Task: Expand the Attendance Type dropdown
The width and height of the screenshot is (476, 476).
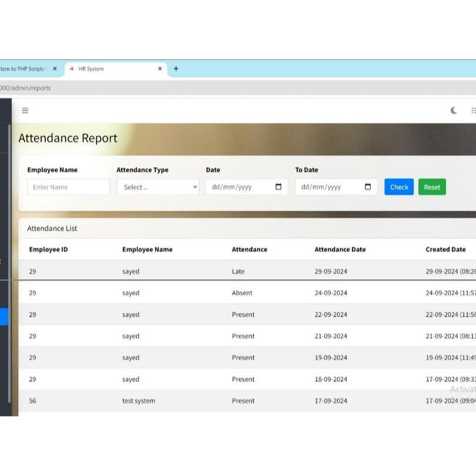Action: pos(158,187)
